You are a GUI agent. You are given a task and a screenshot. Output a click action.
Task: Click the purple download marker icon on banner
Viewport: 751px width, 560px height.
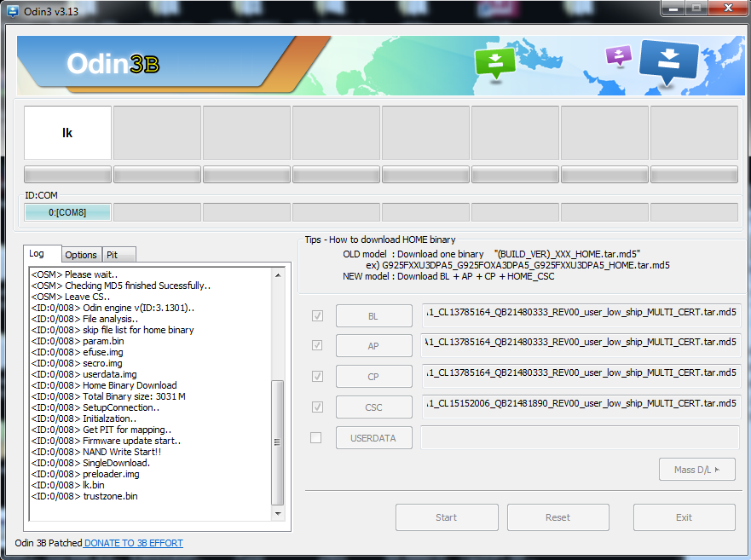pos(619,56)
